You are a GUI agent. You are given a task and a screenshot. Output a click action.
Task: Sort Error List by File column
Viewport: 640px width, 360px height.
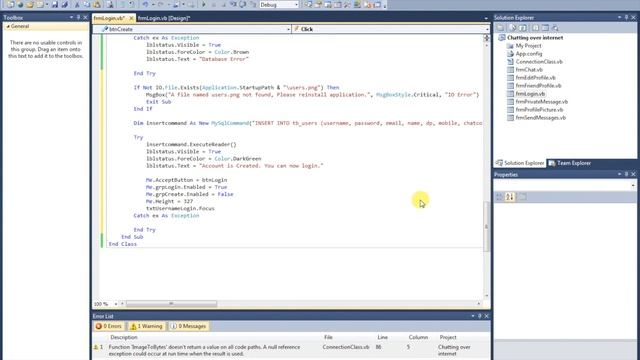(328, 337)
